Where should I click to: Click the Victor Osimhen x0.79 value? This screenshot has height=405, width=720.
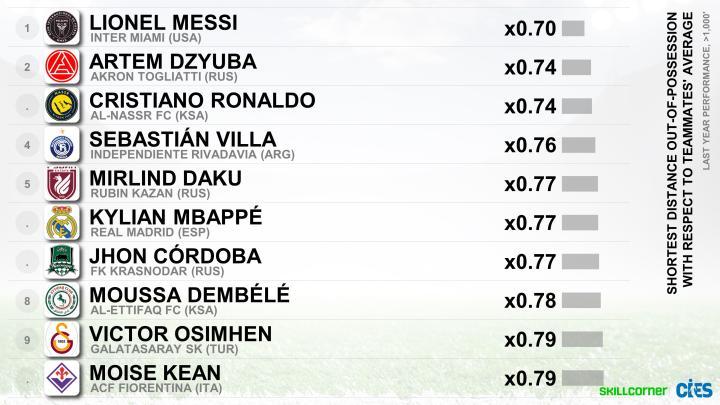point(530,340)
